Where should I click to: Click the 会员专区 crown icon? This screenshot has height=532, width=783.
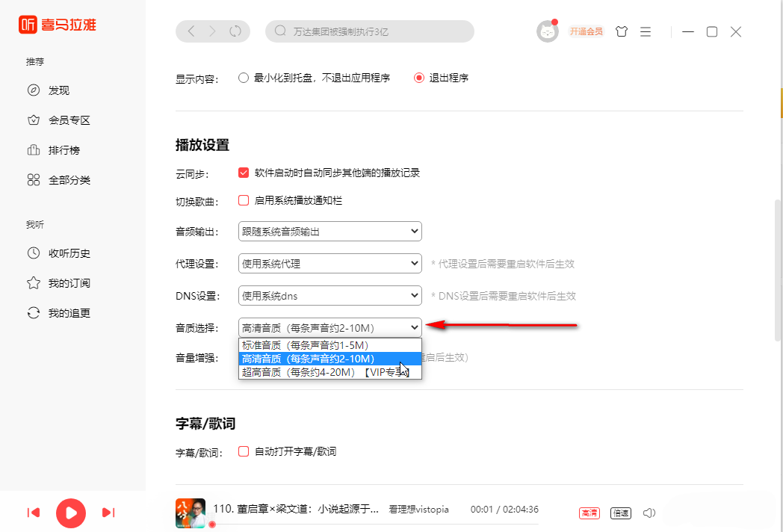[x=34, y=120]
